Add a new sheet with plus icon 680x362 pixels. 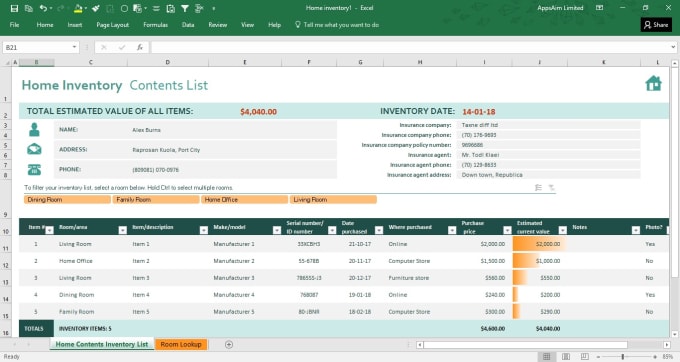[x=229, y=344]
